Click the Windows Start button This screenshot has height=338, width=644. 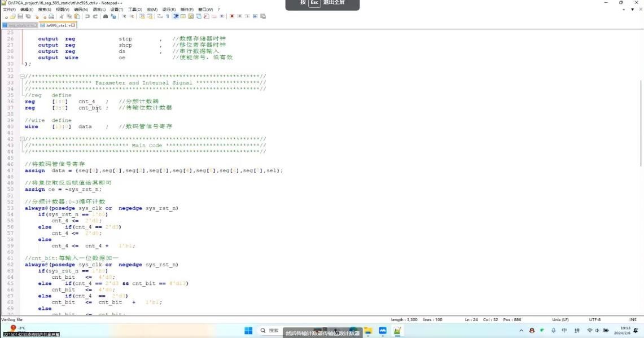pos(248,330)
